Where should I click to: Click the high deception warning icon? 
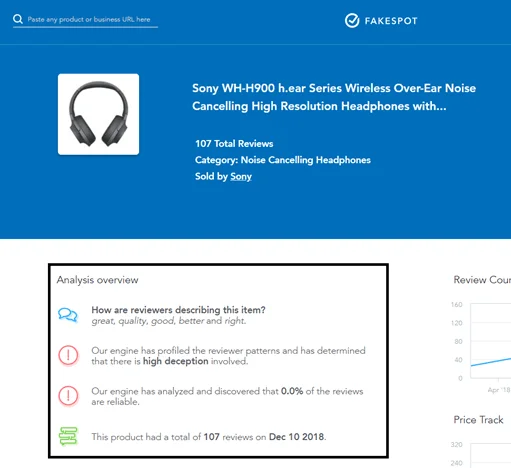(68, 355)
